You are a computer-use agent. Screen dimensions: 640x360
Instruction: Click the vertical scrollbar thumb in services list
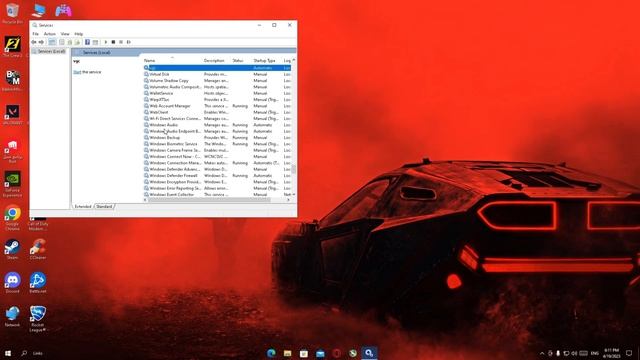[x=293, y=169]
